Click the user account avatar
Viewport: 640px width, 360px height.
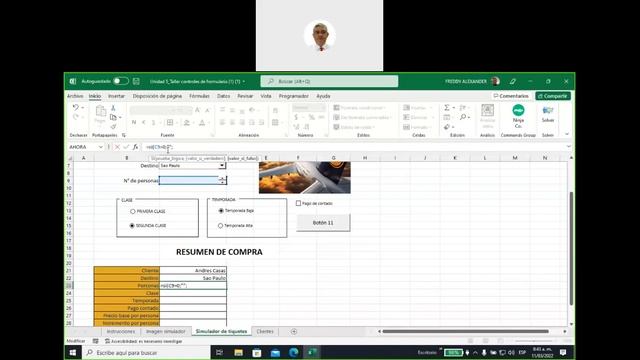pos(496,81)
